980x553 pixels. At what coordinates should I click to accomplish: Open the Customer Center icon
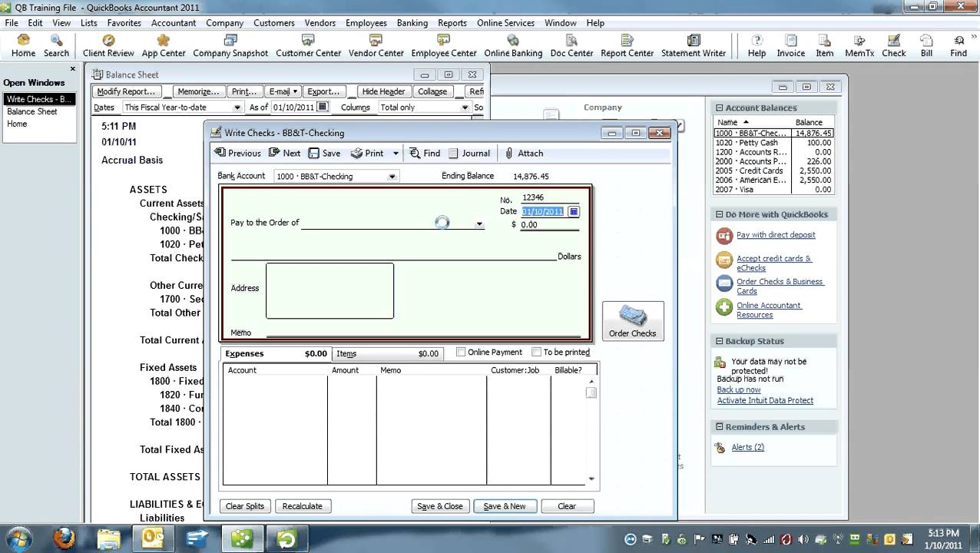308,46
